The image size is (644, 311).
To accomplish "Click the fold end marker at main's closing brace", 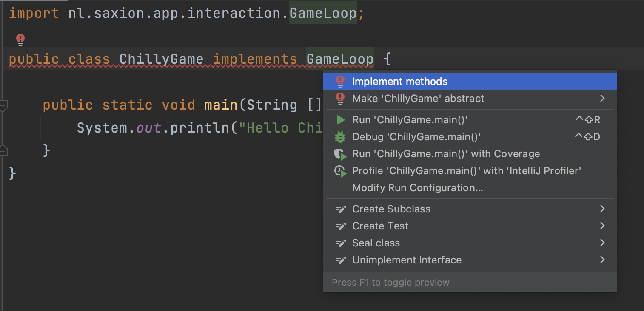I will [3, 150].
